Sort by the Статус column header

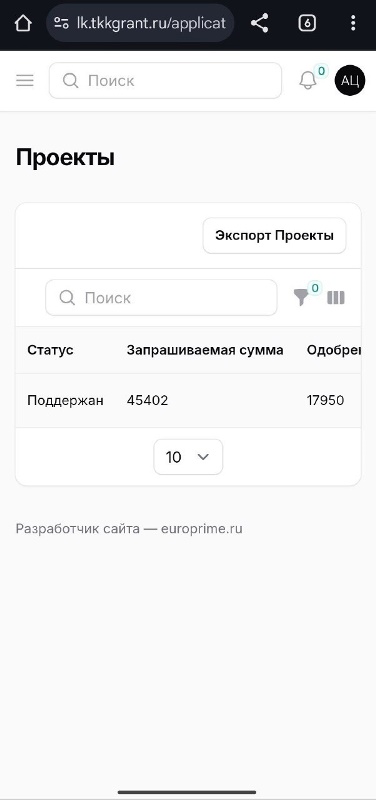point(50,350)
